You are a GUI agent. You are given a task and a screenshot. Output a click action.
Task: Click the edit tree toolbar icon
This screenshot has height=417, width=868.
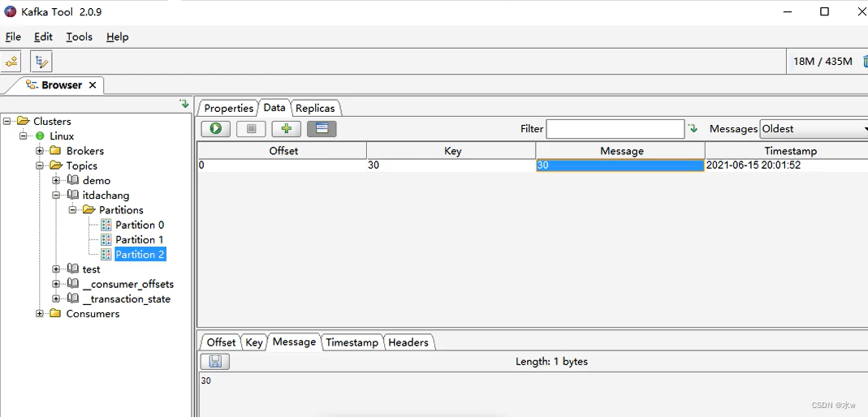point(41,62)
